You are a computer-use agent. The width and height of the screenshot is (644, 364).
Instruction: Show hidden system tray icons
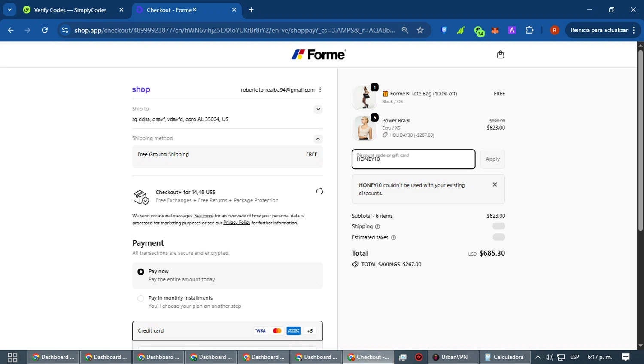point(538,357)
